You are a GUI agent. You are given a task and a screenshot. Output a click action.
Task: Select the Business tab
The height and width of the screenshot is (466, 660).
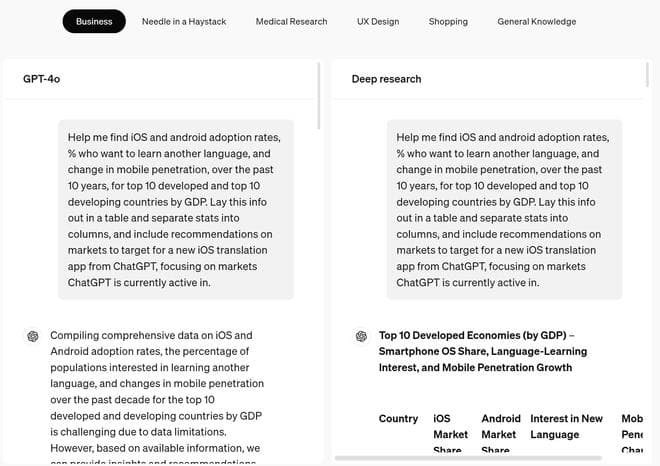94,21
